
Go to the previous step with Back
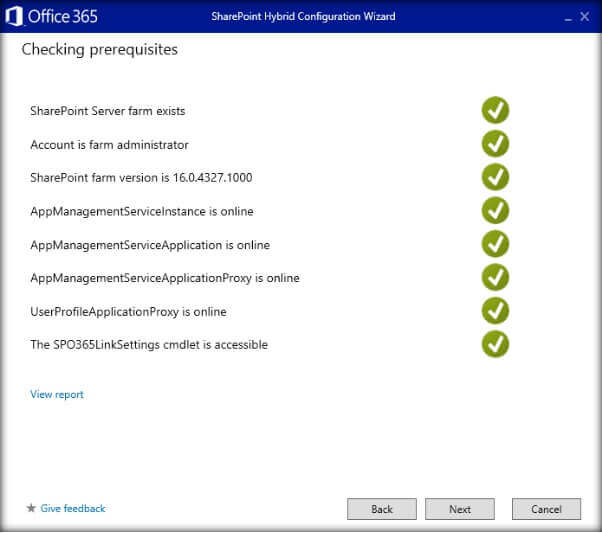[382, 509]
